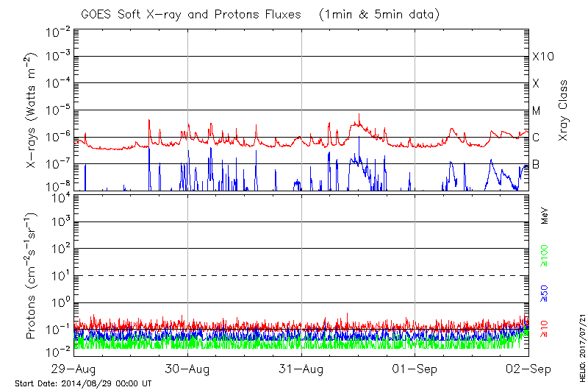Click the 'Start Date: 2014/08/29 00:00 UT' text

(83, 383)
